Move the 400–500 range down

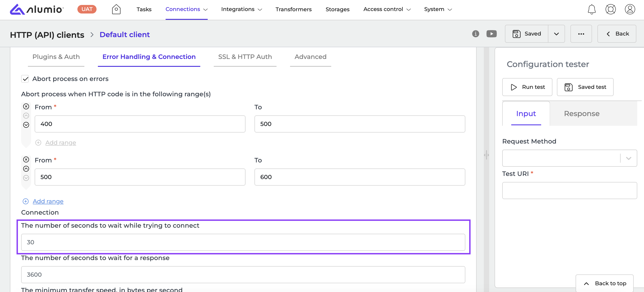[26, 125]
